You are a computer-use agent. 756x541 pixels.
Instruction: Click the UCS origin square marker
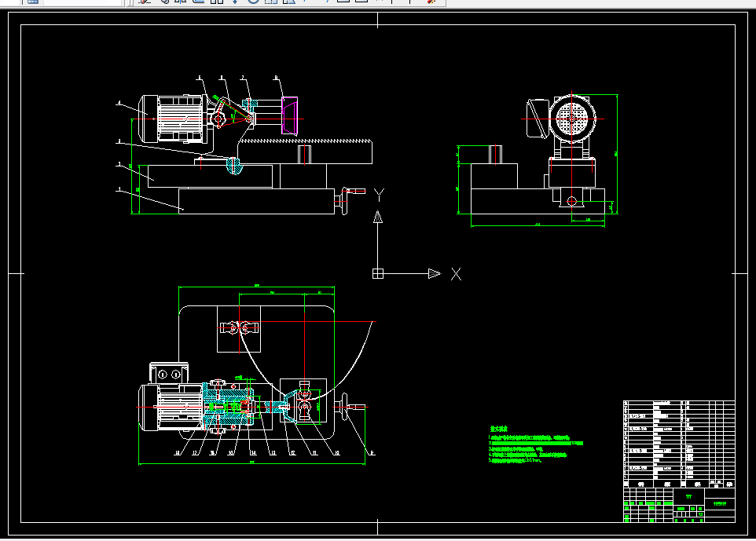click(378, 273)
